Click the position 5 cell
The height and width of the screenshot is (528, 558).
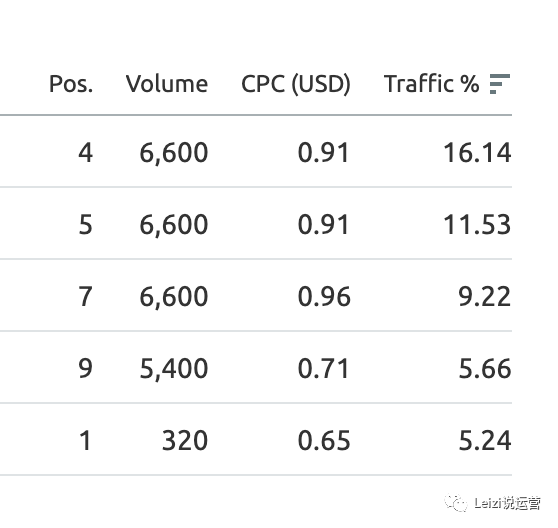(x=85, y=225)
